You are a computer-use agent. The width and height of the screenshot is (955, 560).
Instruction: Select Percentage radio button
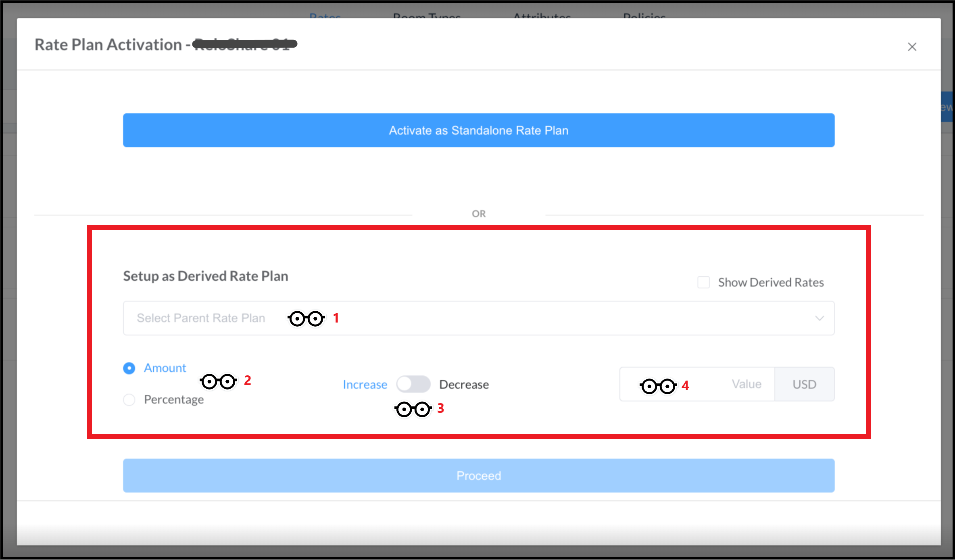coord(129,399)
